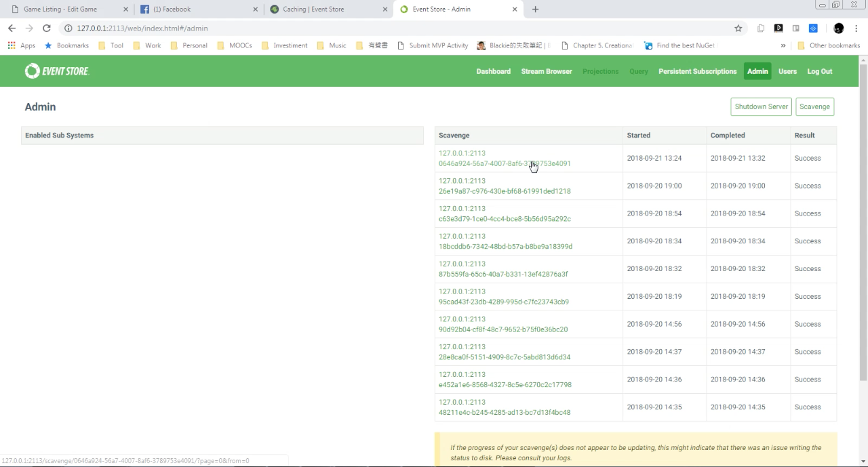Click the Shutdown Server button
The image size is (868, 467).
761,106
